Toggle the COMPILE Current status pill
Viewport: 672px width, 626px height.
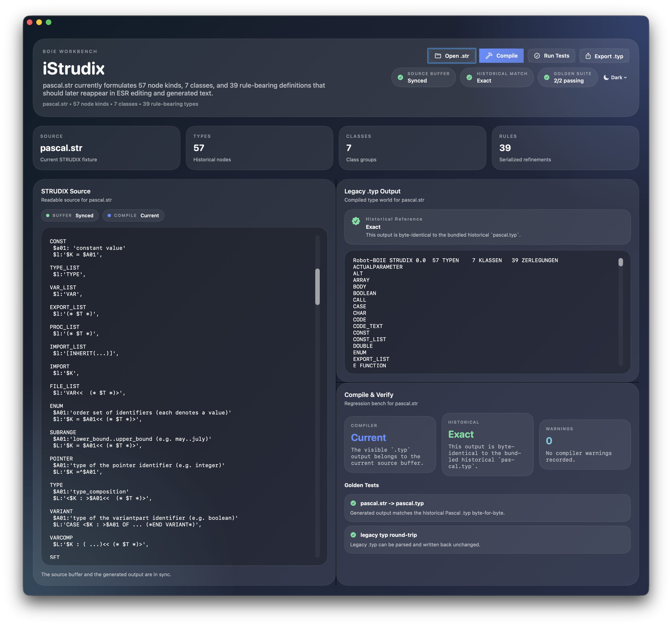[x=133, y=215]
